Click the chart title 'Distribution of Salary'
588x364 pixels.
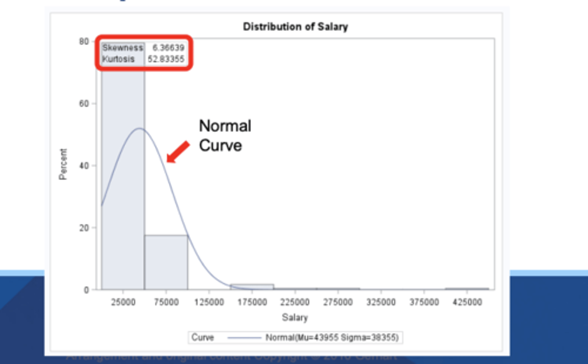click(295, 27)
